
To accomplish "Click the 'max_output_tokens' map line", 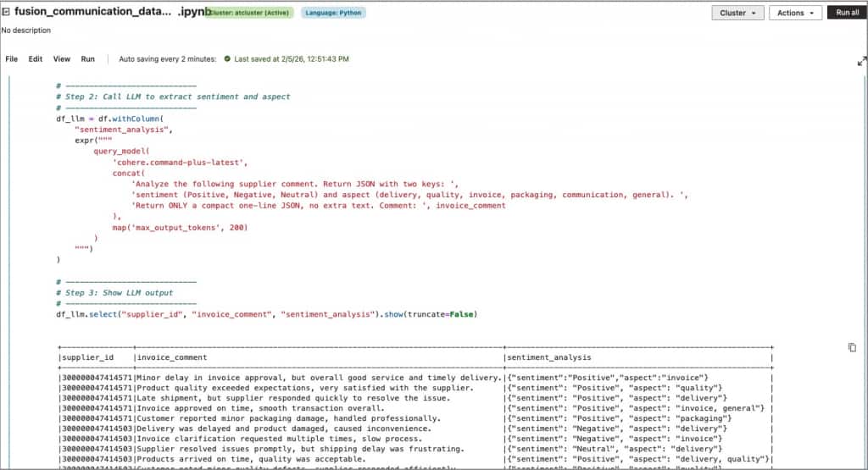I will pos(180,227).
